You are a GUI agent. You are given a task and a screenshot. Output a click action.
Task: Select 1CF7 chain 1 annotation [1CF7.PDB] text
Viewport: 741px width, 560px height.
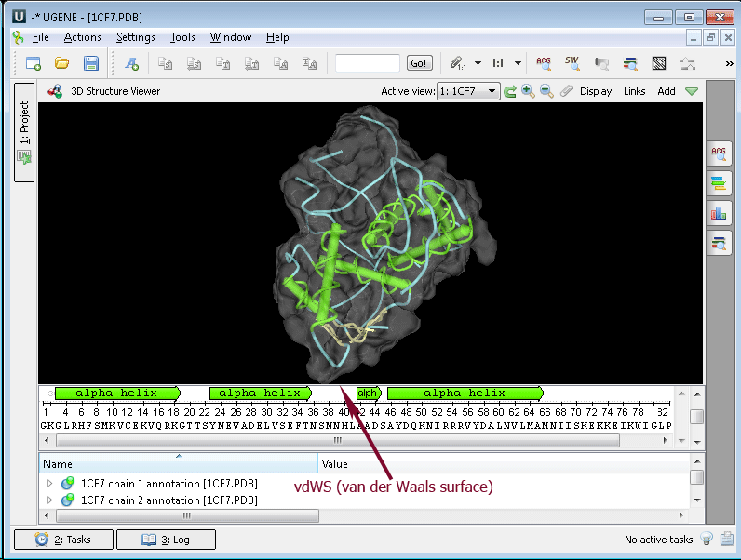(x=169, y=484)
